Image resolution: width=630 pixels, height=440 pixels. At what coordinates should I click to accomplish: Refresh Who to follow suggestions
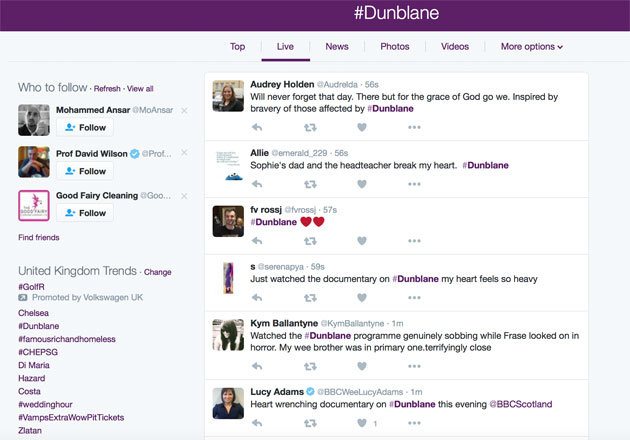(107, 88)
